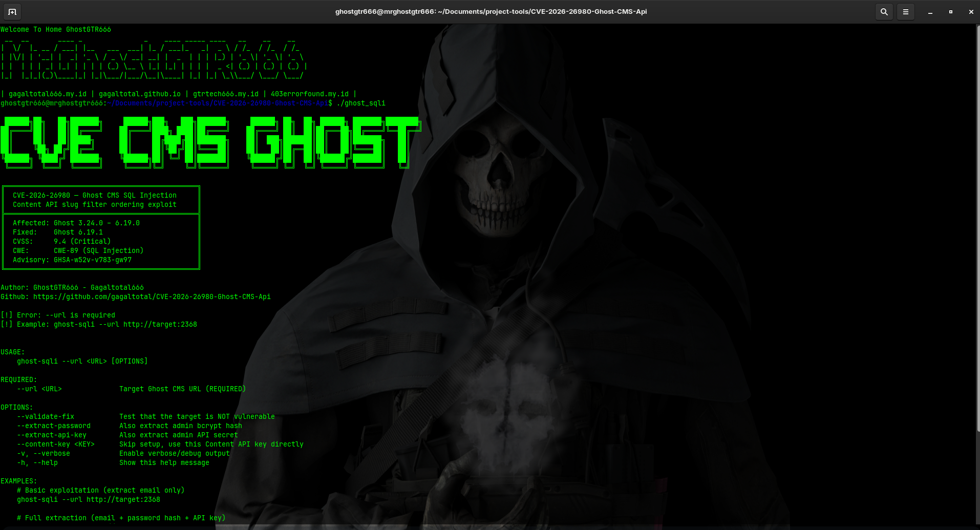Click the 'OPTIONS:' heading
Screen dimensions: 980x530
point(17,408)
